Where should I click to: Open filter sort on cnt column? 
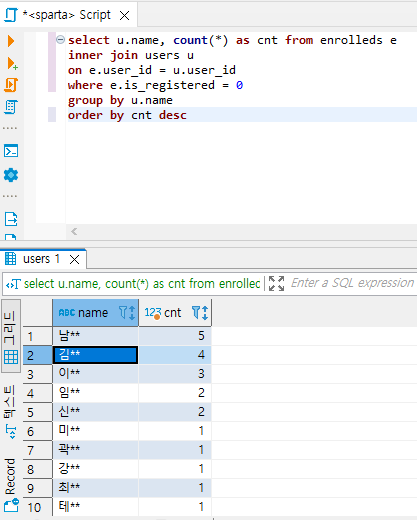click(200, 313)
